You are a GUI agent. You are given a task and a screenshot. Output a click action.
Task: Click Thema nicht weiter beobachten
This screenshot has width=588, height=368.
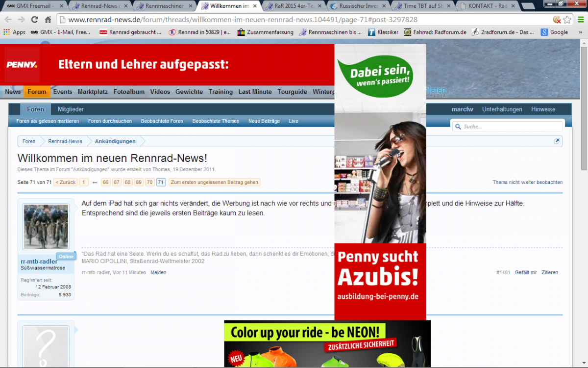(x=528, y=183)
